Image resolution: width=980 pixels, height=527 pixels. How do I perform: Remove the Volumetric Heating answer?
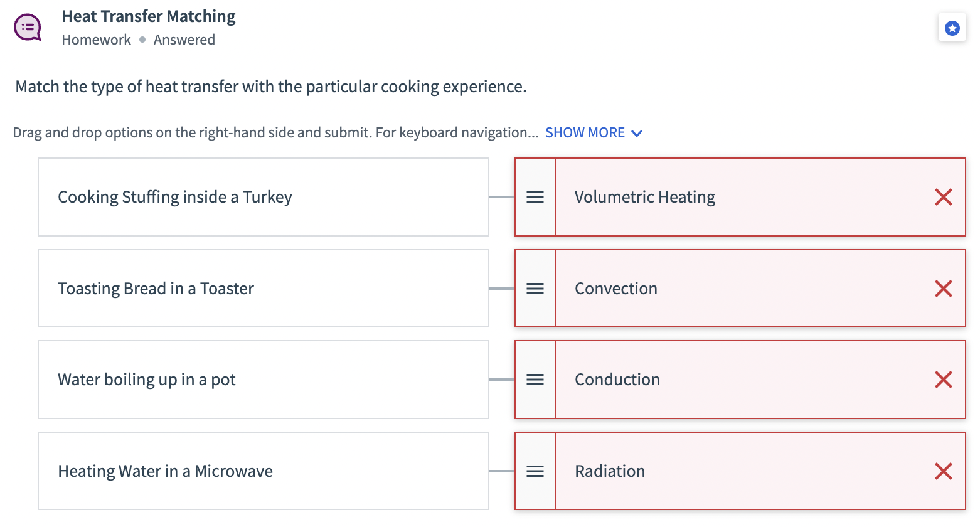[943, 197]
